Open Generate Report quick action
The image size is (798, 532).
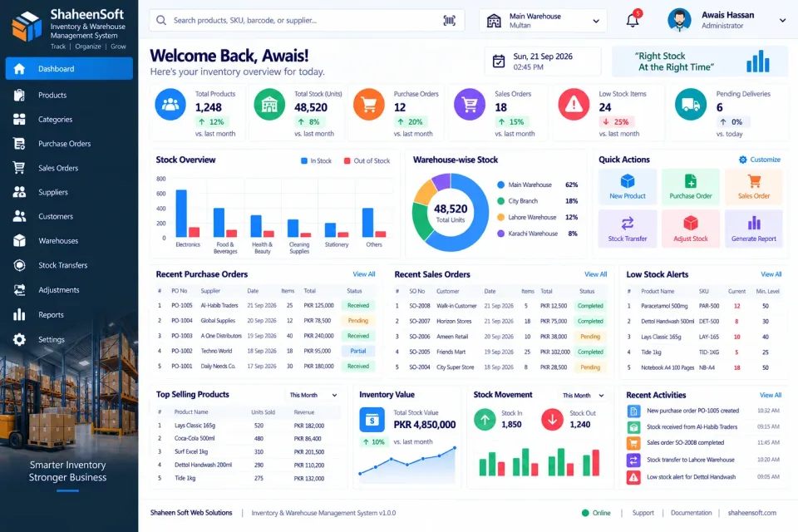pos(753,229)
